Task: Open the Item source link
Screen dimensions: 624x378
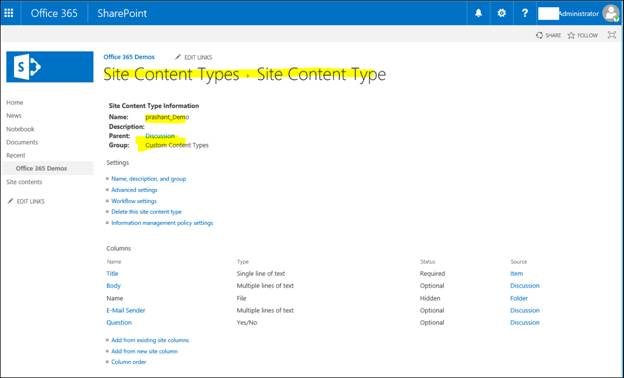Action: [x=517, y=273]
